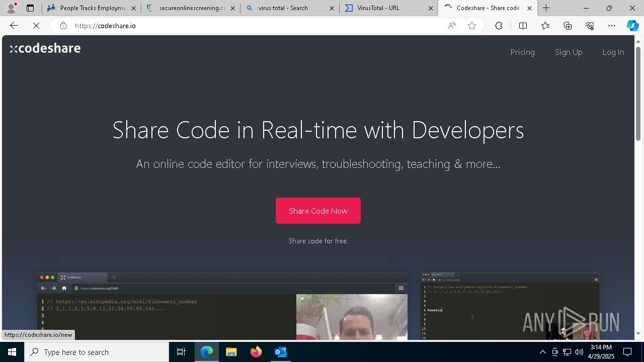Show hidden system tray icons
The height and width of the screenshot is (362, 644).
542,352
